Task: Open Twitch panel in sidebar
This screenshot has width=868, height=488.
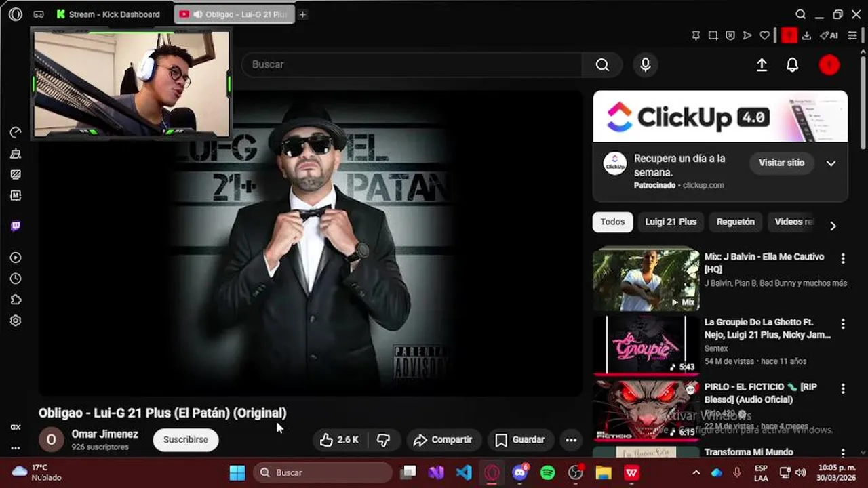Action: [16, 226]
